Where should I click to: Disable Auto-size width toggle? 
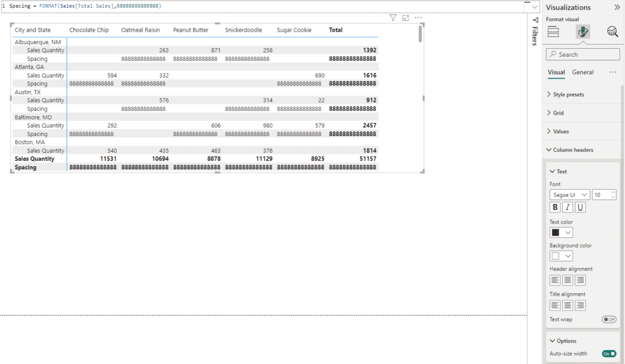(x=609, y=354)
